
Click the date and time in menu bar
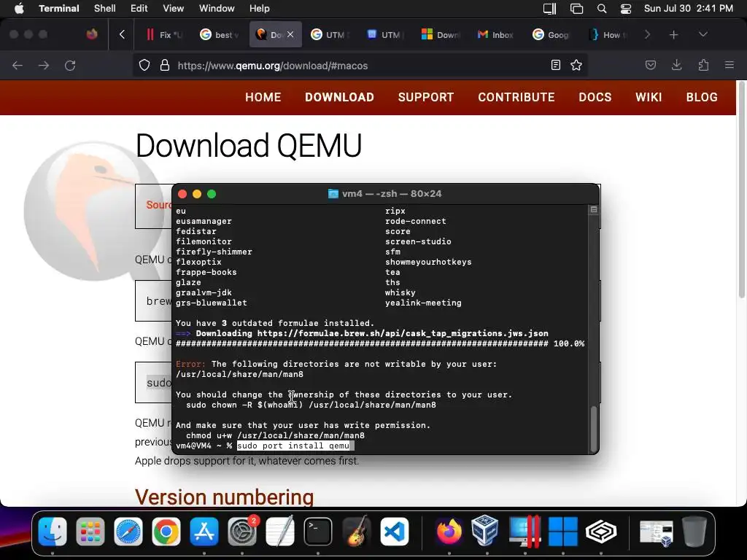(689, 9)
